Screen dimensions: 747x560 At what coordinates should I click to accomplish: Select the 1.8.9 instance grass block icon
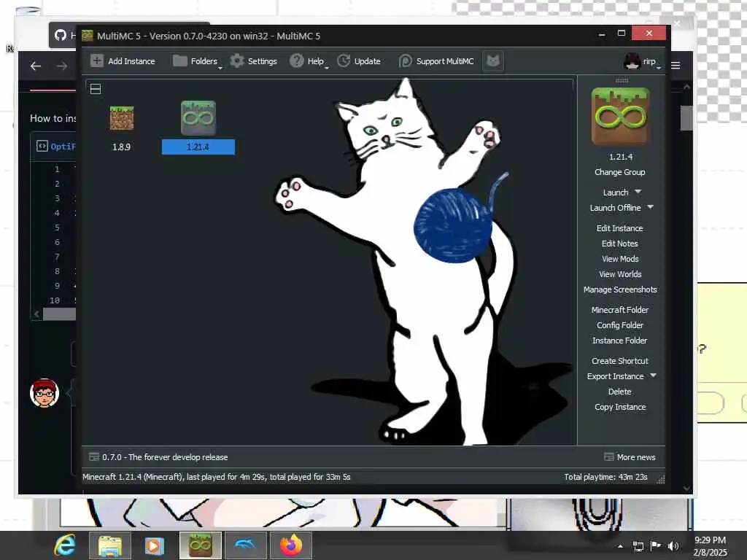pyautogui.click(x=122, y=118)
